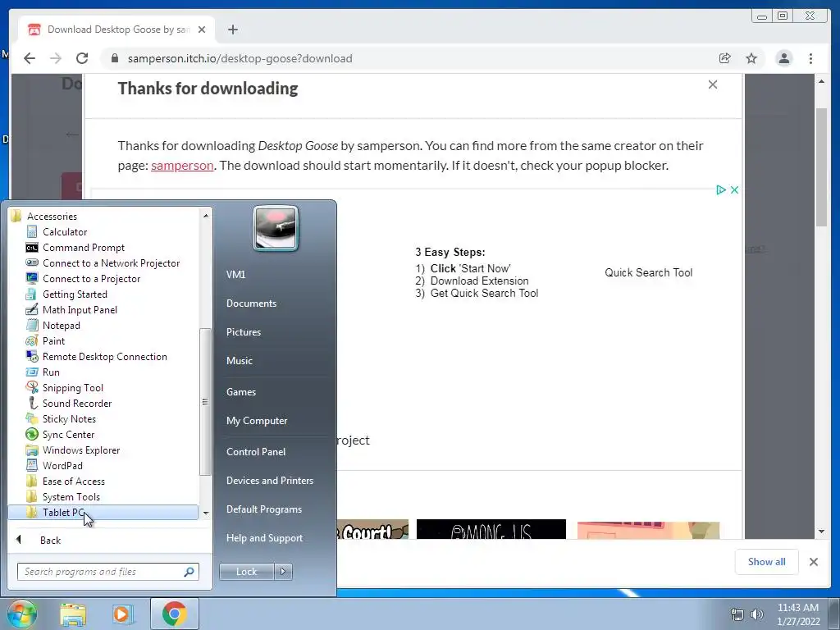Screen dimensions: 840x630
Task: Open Windows Media Player from the taskbar
Action: click(x=123, y=614)
